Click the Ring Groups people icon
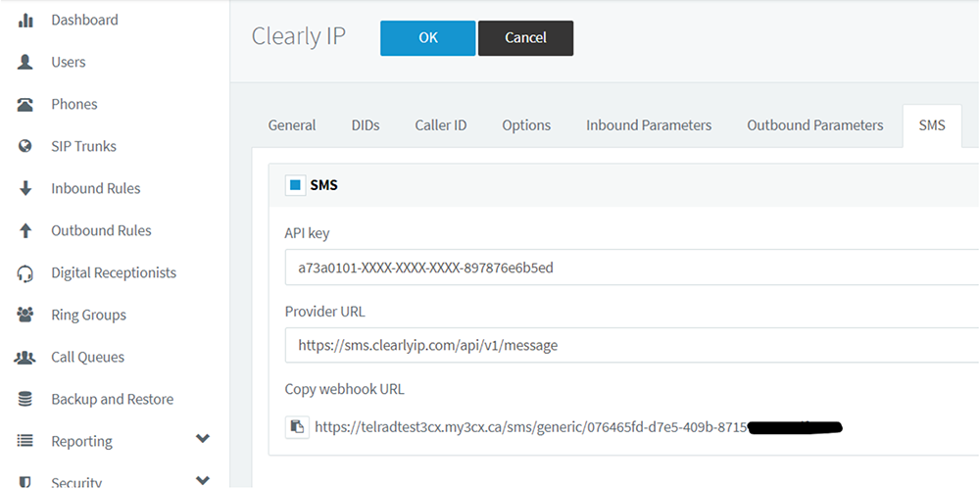 pos(25,315)
